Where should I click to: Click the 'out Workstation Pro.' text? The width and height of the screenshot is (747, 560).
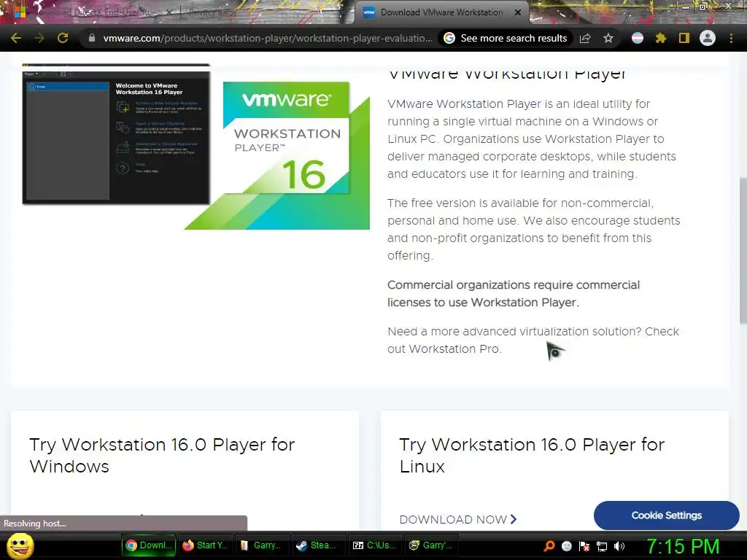(x=444, y=349)
